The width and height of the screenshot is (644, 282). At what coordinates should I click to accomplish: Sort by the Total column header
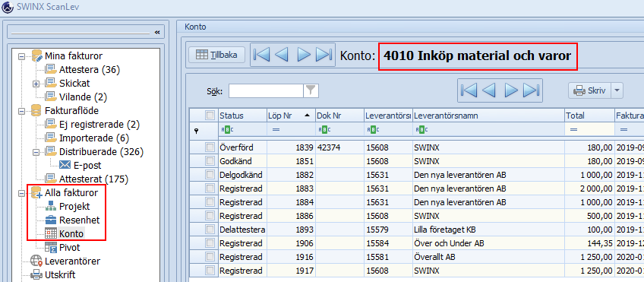[589, 116]
